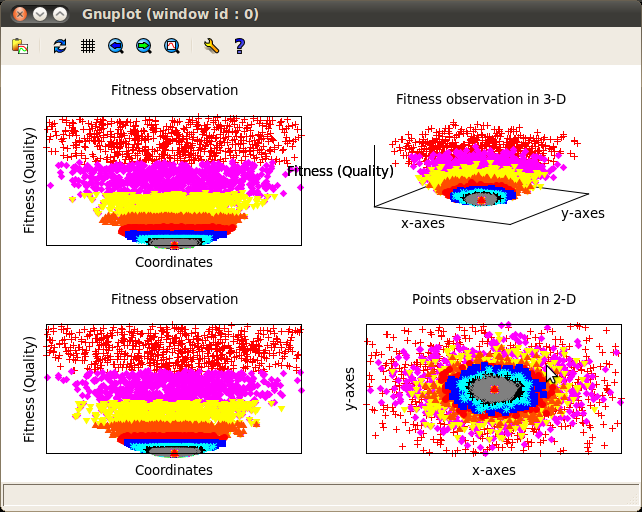
Task: Click the Gnuplot window title bar text
Action: (166, 14)
